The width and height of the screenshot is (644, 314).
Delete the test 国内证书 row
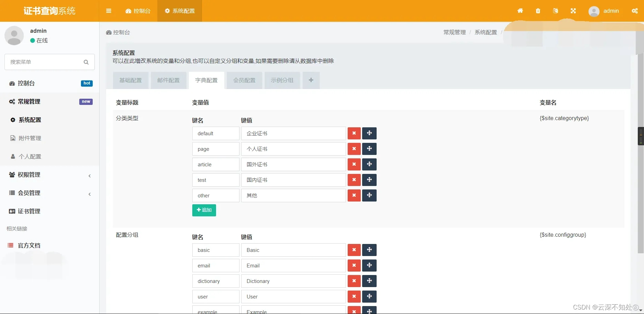point(354,180)
